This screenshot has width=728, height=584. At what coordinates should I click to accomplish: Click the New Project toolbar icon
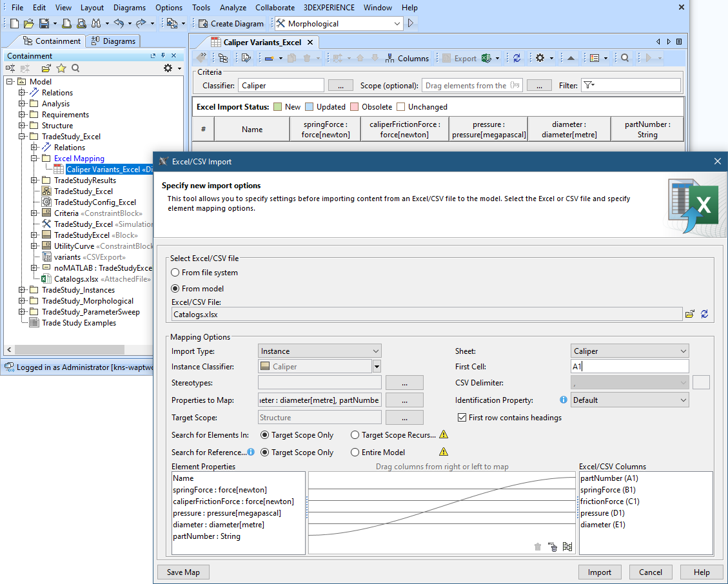[x=14, y=23]
